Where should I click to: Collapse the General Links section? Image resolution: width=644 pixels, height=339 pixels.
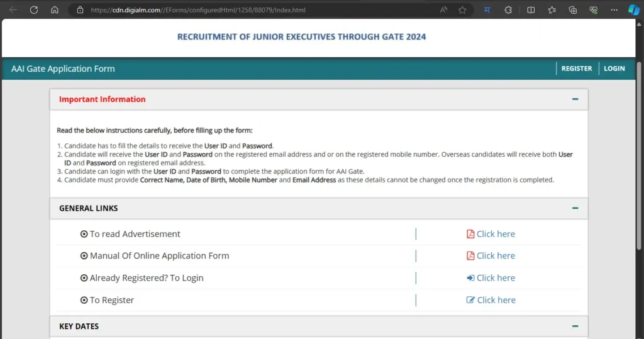coord(575,208)
